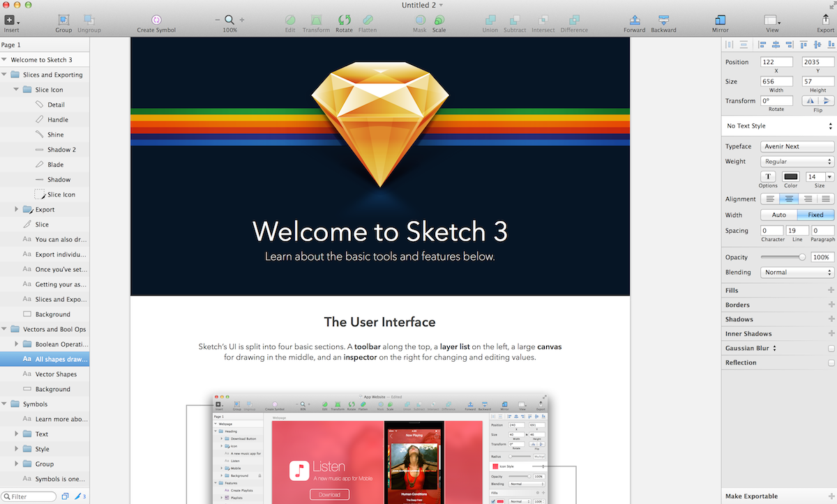
Task: Select the Transform tool
Action: [316, 20]
